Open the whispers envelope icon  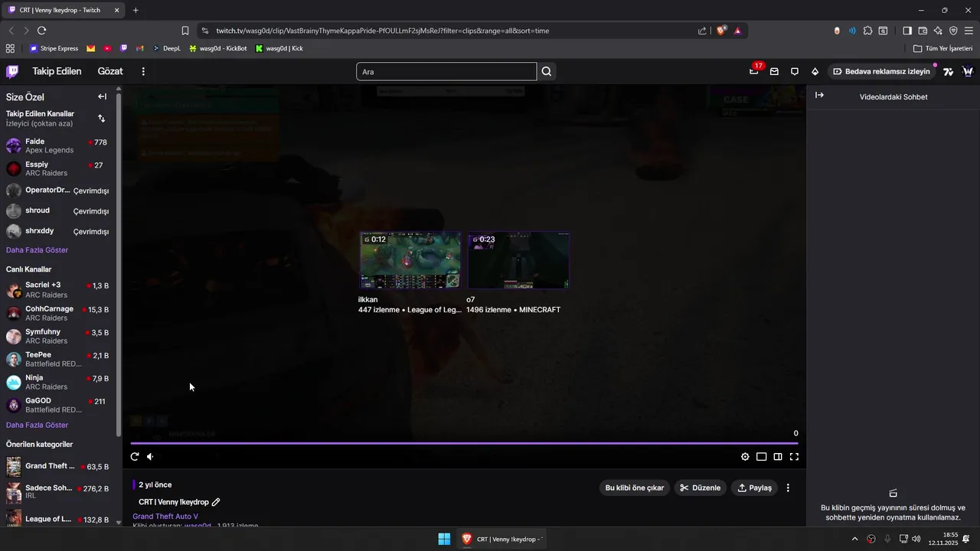pyautogui.click(x=774, y=71)
